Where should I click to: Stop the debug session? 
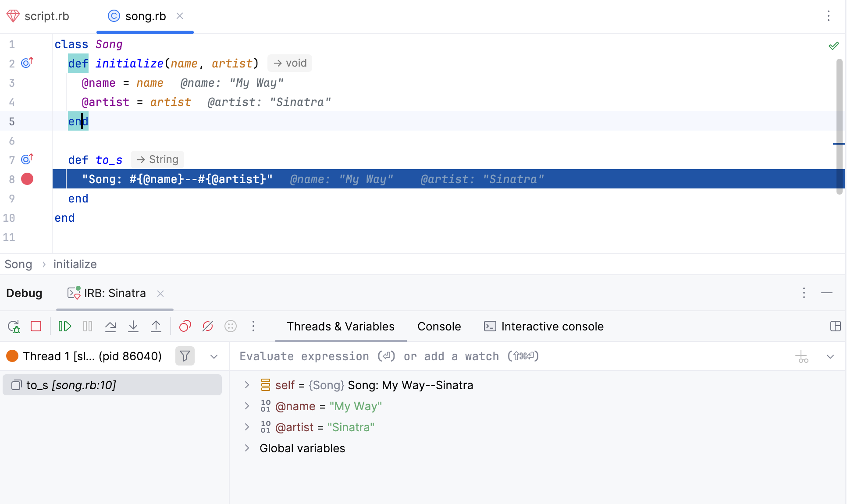click(x=36, y=327)
